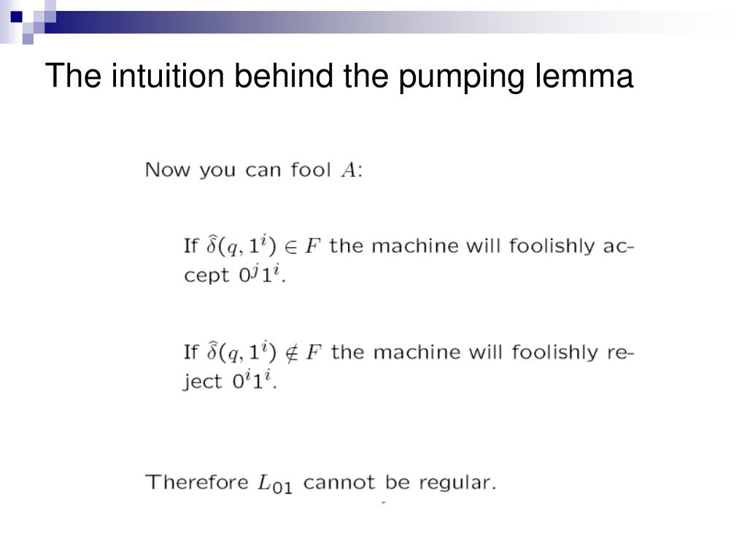Click the element-of symbol in first condition

(290, 246)
